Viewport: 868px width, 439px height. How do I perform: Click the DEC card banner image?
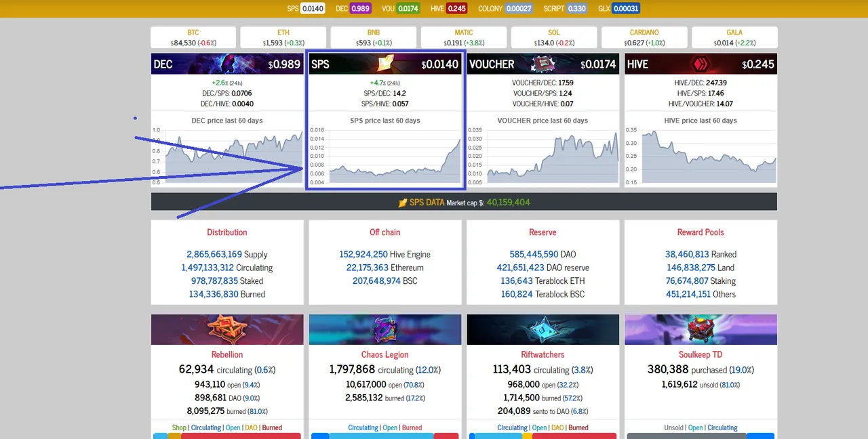[227, 64]
